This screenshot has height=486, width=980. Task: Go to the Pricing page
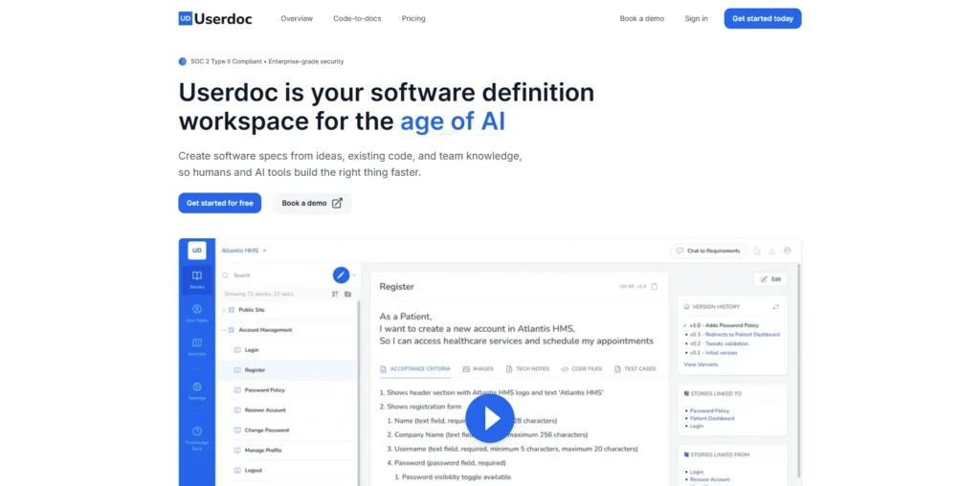coord(413,19)
